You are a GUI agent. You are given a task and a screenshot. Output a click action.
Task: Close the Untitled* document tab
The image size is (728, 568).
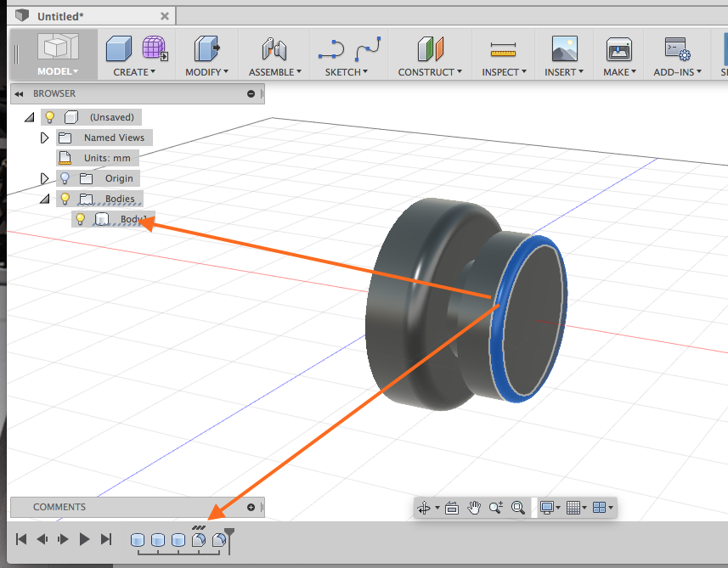pos(164,16)
